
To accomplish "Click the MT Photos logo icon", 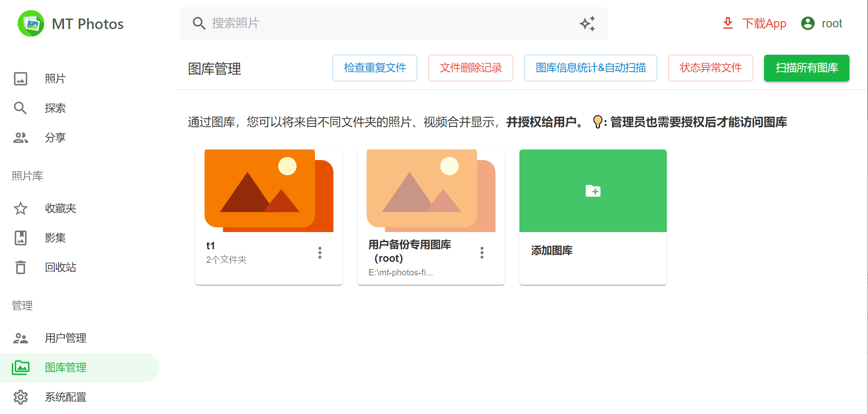I will 31,24.
